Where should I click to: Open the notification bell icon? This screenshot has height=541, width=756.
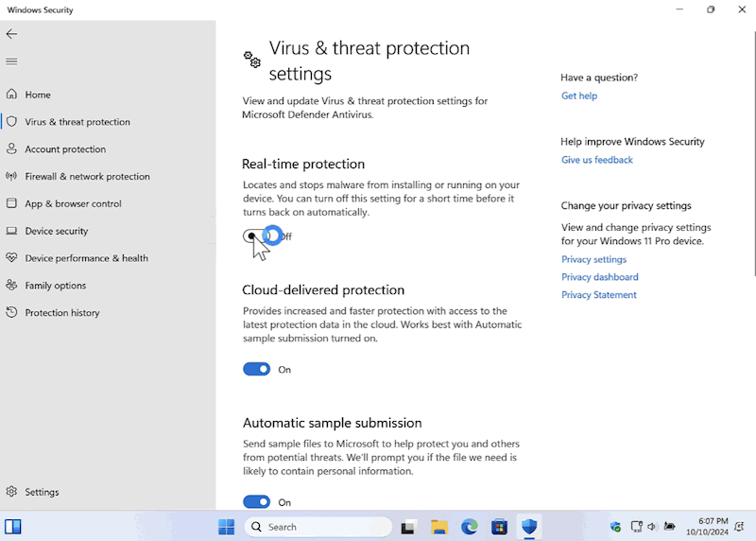[x=740, y=527]
